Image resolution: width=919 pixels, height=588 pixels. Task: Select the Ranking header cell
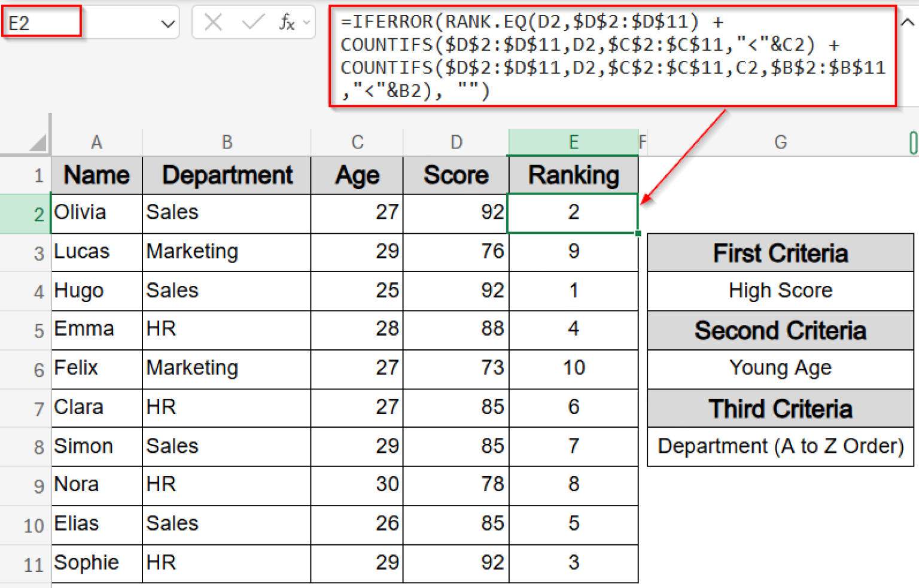tap(573, 175)
